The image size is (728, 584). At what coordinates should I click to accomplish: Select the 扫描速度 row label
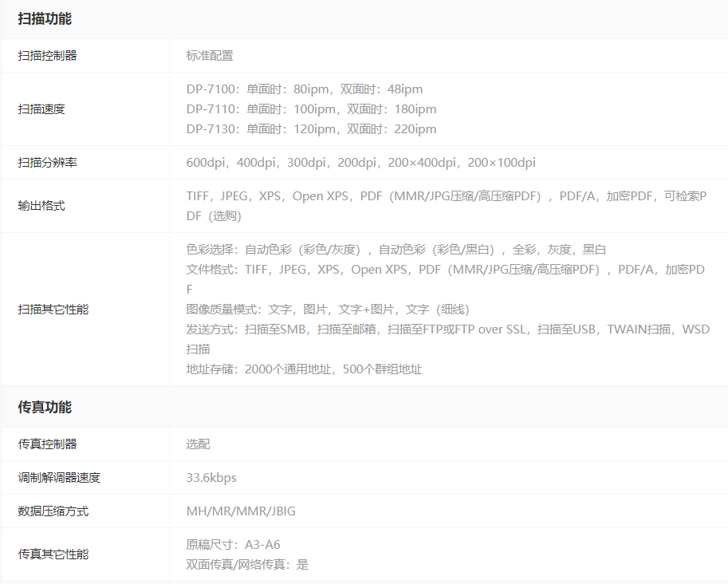coord(41,109)
